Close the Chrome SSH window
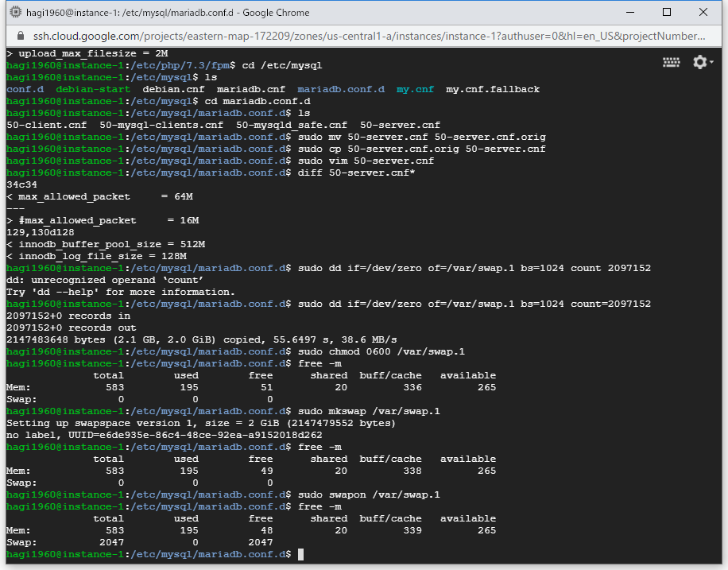This screenshot has width=728, height=570. [703, 13]
